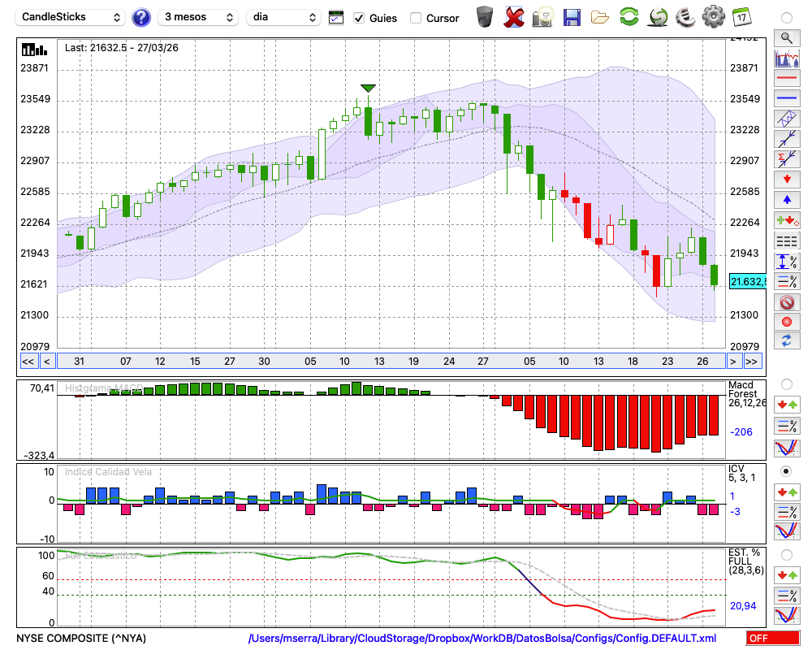Click the cyan 21.632,5 price label
812x650 pixels.
(747, 281)
